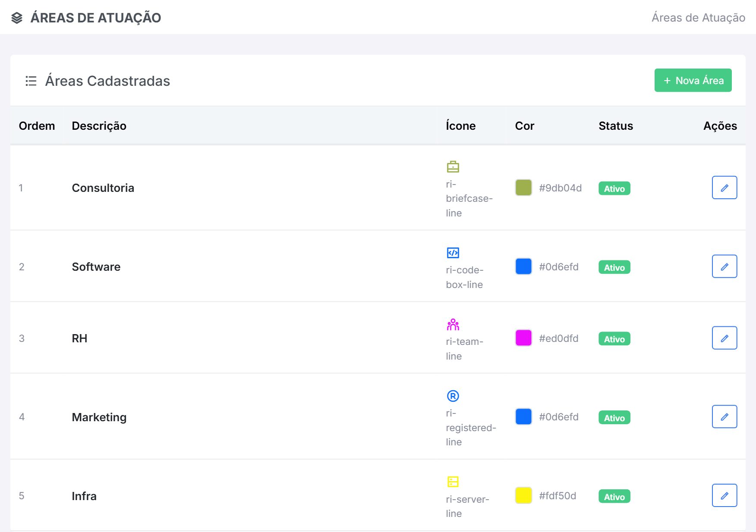Click the Ativo badge in RH row
Screen dimensions: 756x532
614,339
